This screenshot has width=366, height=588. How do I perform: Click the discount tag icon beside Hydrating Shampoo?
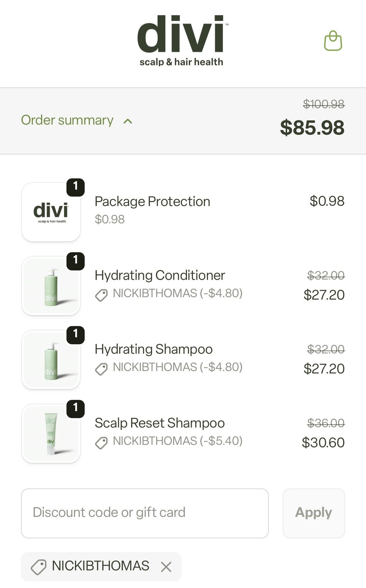(x=102, y=368)
